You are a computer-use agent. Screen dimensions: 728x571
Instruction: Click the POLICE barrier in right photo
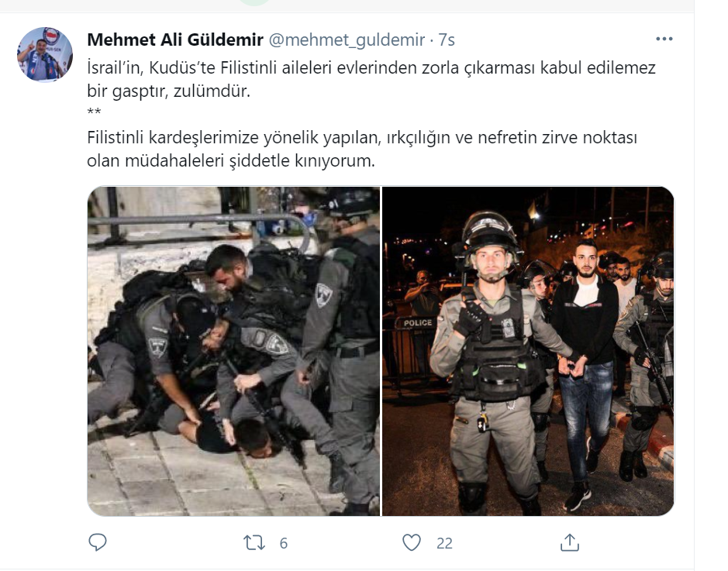coord(417,323)
